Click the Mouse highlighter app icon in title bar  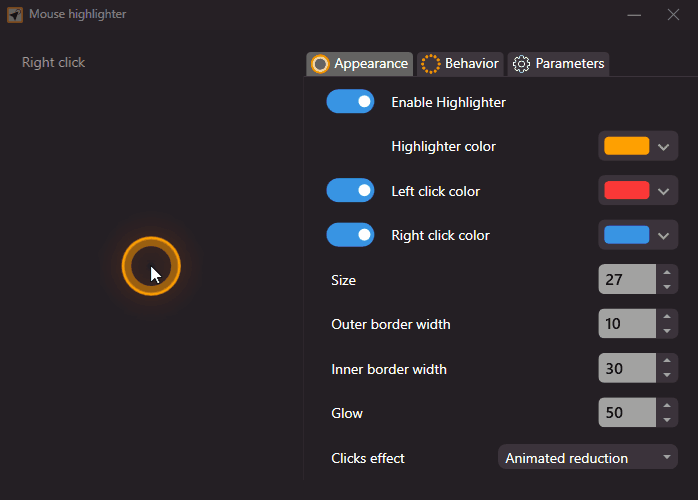[15, 15]
